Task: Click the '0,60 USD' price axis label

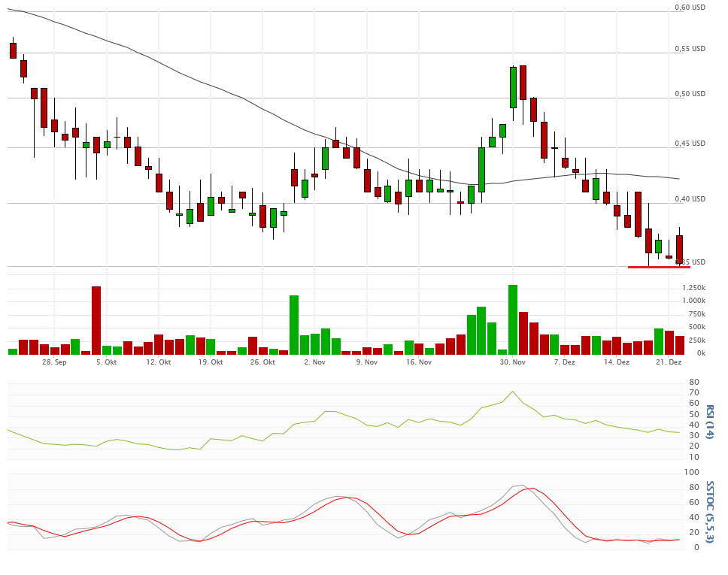Action: pos(690,8)
